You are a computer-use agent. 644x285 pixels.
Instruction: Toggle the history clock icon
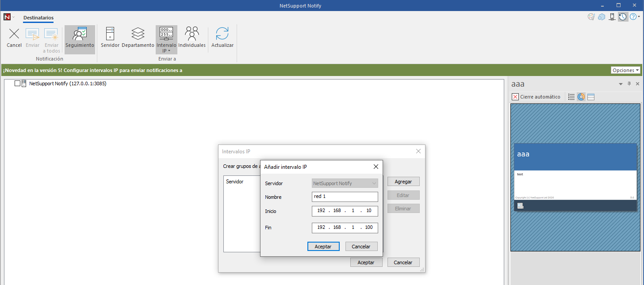point(623,17)
